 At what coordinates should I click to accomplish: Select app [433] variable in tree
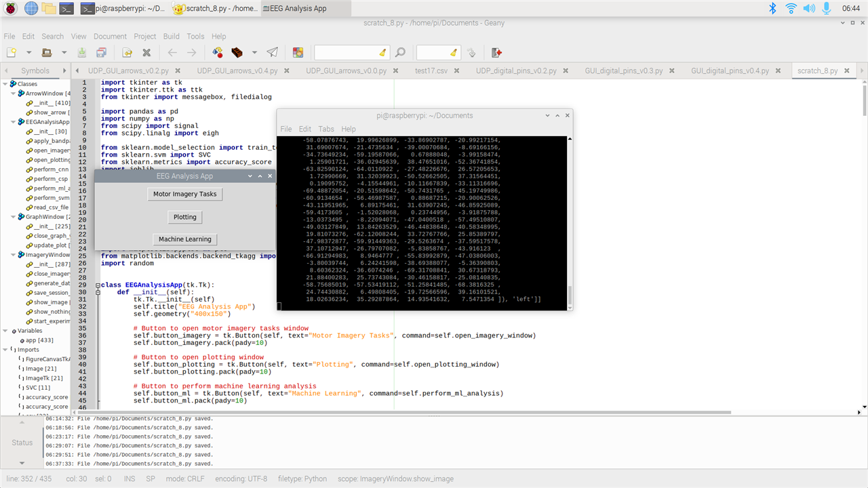tap(39, 340)
